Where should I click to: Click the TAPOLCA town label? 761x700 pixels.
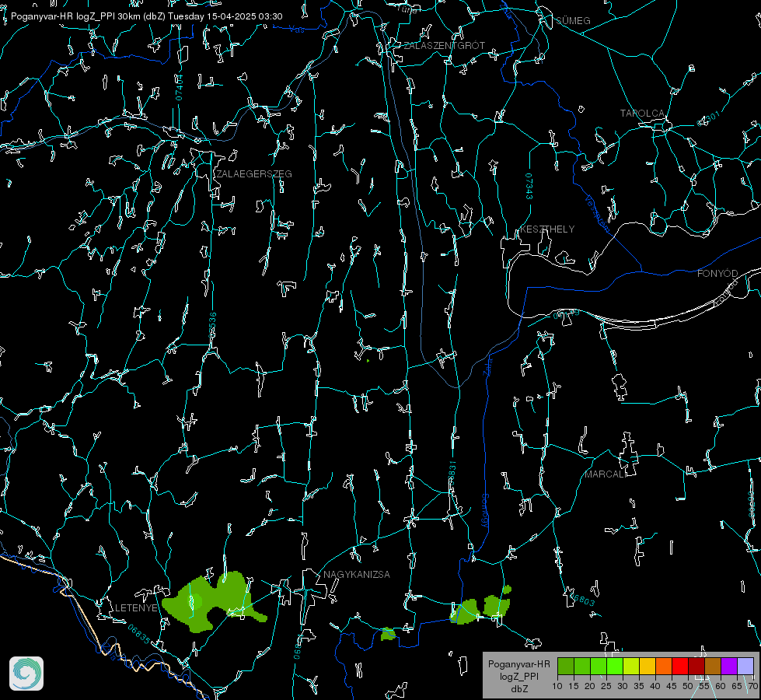click(x=643, y=114)
